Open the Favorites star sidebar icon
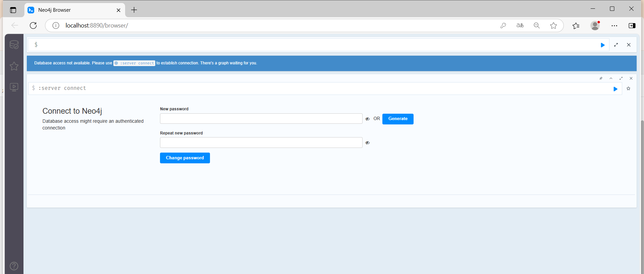The image size is (644, 274). pyautogui.click(x=14, y=66)
